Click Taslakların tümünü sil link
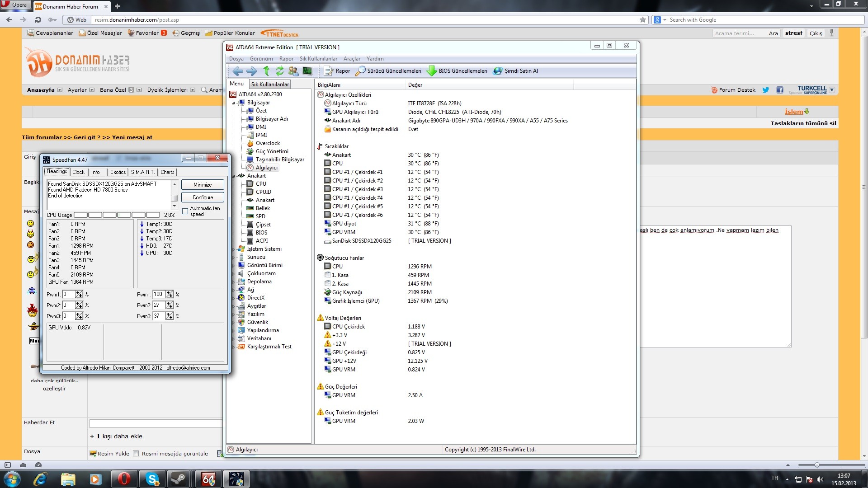This screenshot has height=488, width=868. 803,123
